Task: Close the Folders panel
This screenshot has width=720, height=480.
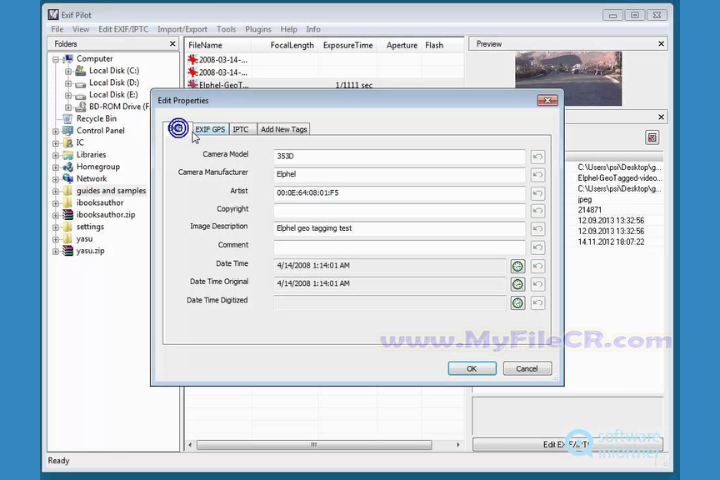Action: (x=173, y=44)
